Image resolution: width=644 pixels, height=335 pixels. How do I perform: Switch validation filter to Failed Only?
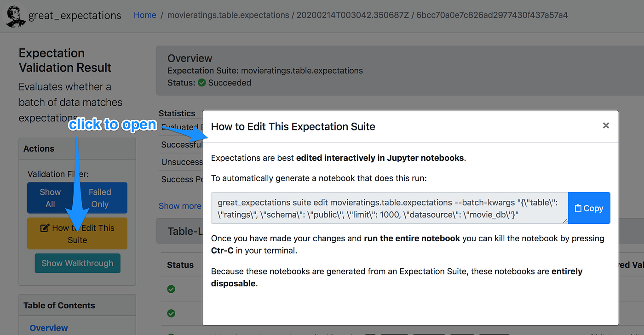(100, 198)
